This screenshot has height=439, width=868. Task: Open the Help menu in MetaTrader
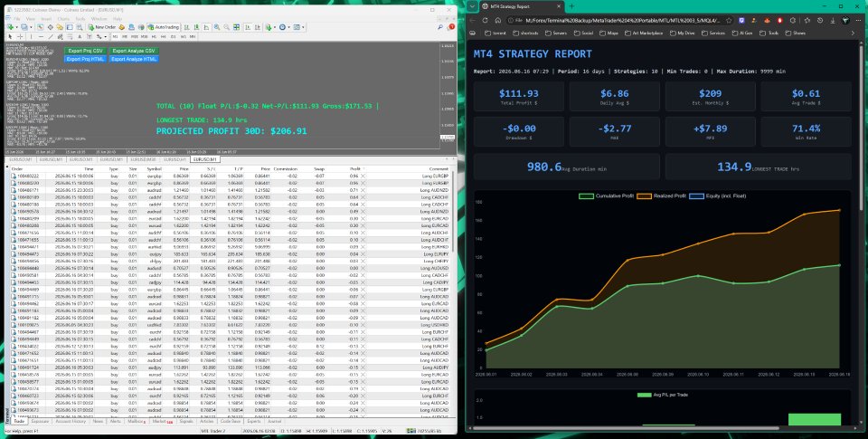pyautogui.click(x=118, y=19)
